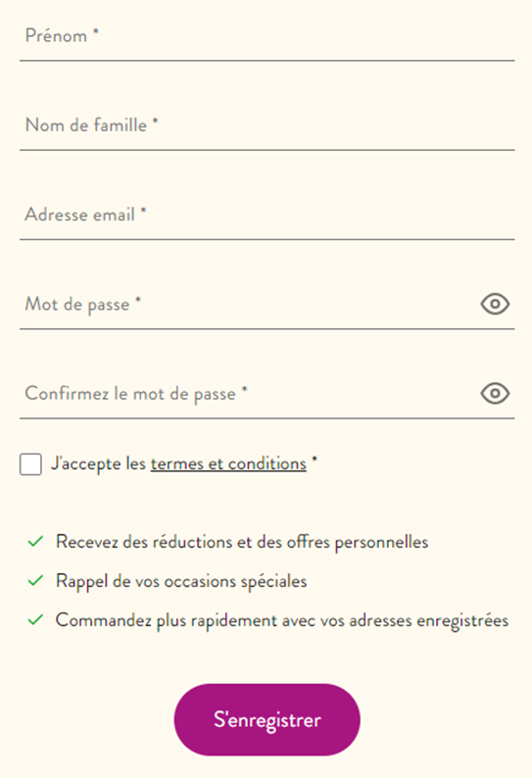Viewport: 532px width, 778px height.
Task: Click green checkmark beside Rappel de vos occasions
Action: coord(35,580)
